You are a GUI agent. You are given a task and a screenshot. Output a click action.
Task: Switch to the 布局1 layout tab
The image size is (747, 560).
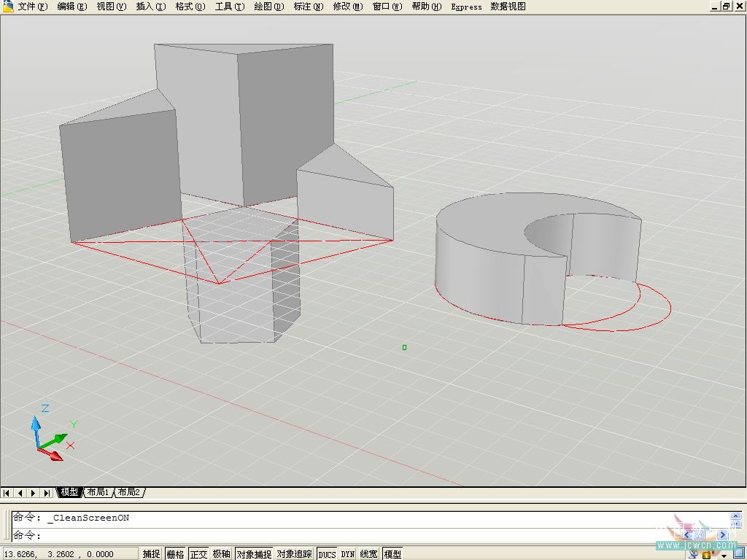(x=98, y=492)
